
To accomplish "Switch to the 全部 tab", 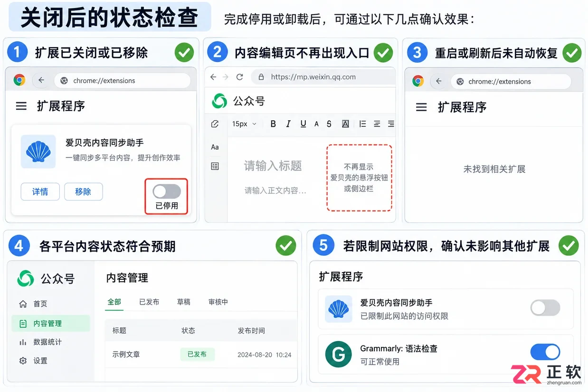I will click(x=114, y=302).
